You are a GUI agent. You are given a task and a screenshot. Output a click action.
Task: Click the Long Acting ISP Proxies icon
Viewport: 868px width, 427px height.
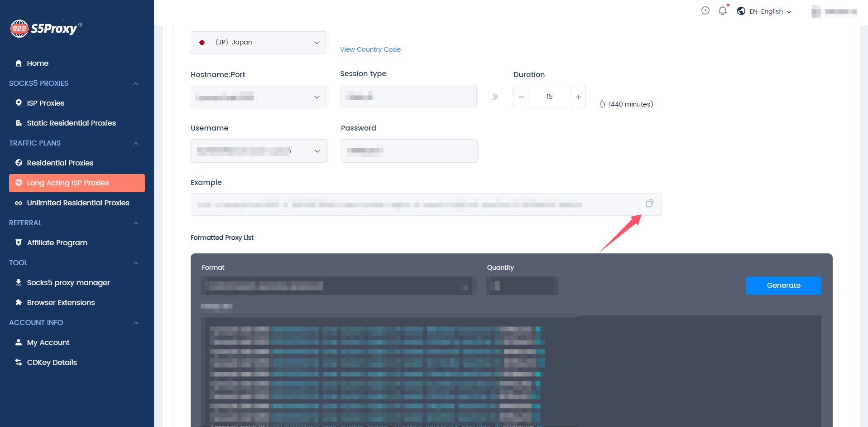[19, 183]
